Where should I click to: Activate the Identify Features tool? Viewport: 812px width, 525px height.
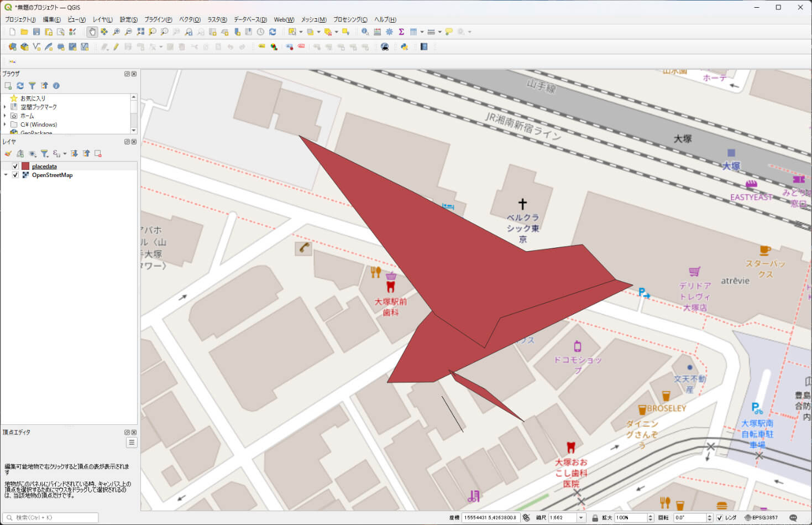pos(365,32)
